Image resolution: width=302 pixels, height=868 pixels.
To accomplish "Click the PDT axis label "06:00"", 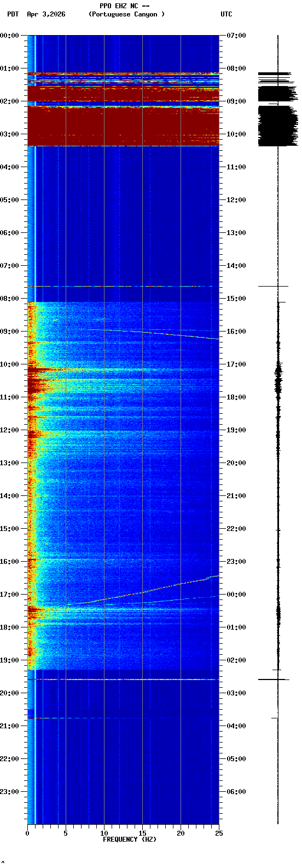I will 10,233.
